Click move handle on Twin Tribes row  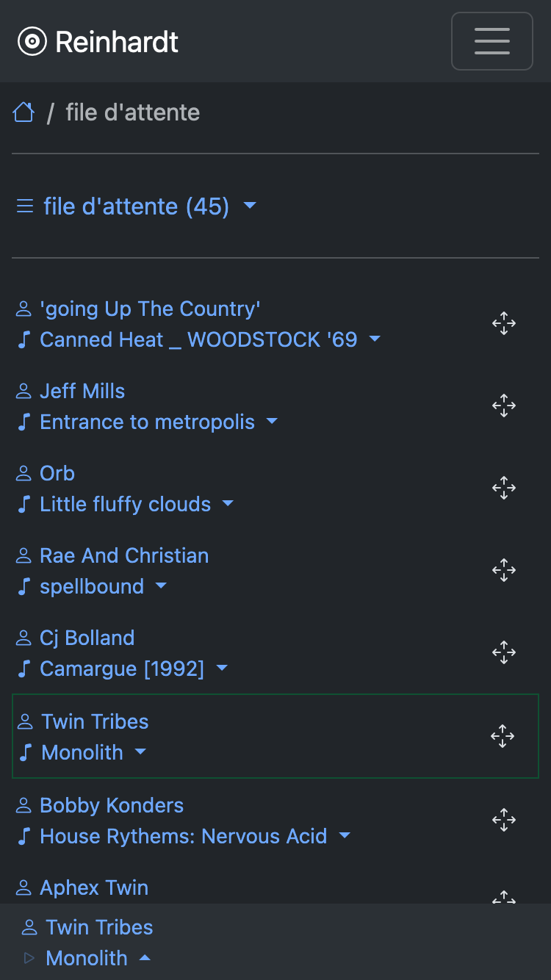point(503,736)
